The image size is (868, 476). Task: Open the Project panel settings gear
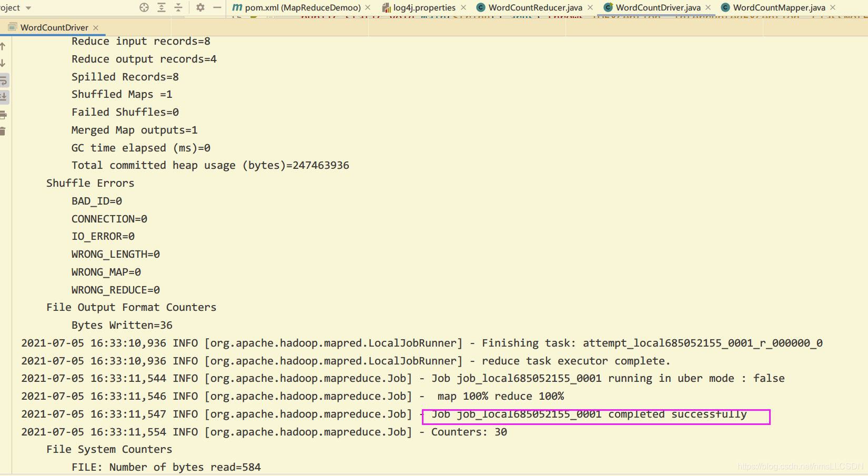coord(200,7)
